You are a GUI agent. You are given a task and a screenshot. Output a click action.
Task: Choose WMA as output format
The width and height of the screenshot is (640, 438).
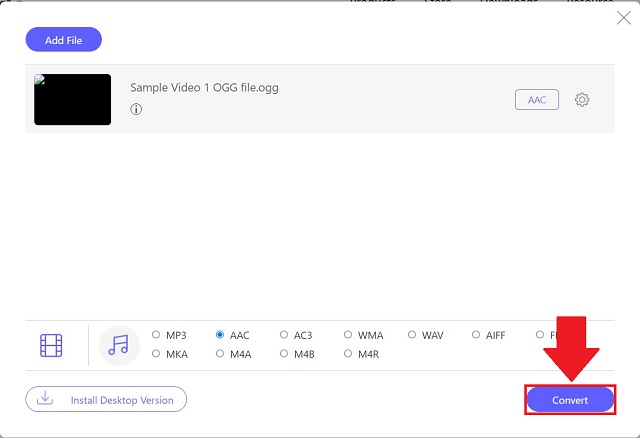point(348,335)
